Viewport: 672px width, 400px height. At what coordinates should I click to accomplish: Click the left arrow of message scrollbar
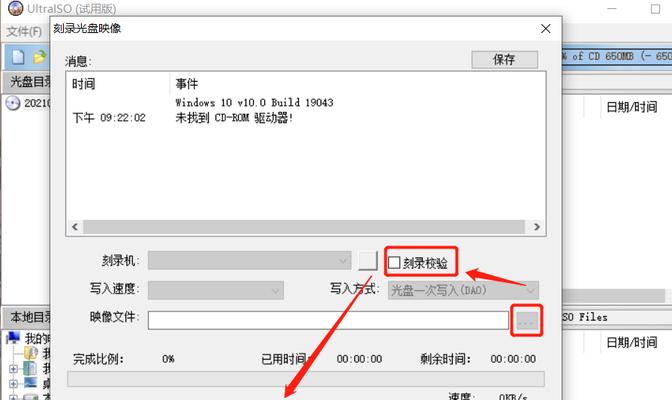click(75, 227)
